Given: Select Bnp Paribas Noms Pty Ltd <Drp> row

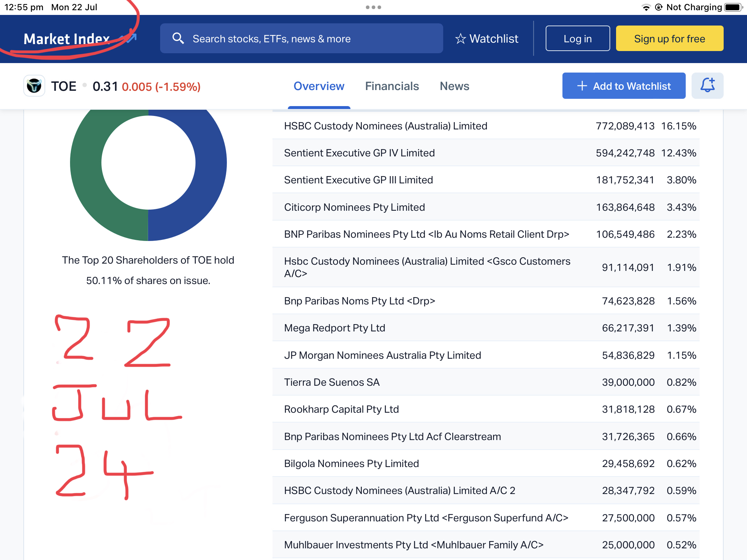Looking at the screenshot, I should [486, 301].
